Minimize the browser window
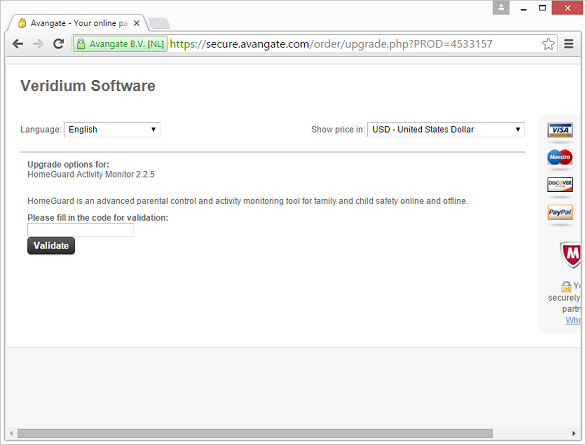Viewport: 586px width, 445px height. [524, 8]
